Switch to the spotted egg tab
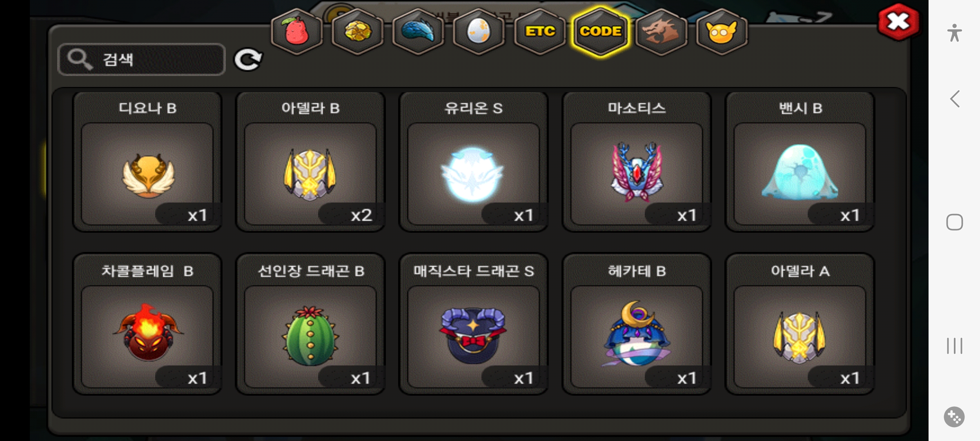Viewport: 980px width, 441px height. click(x=479, y=31)
